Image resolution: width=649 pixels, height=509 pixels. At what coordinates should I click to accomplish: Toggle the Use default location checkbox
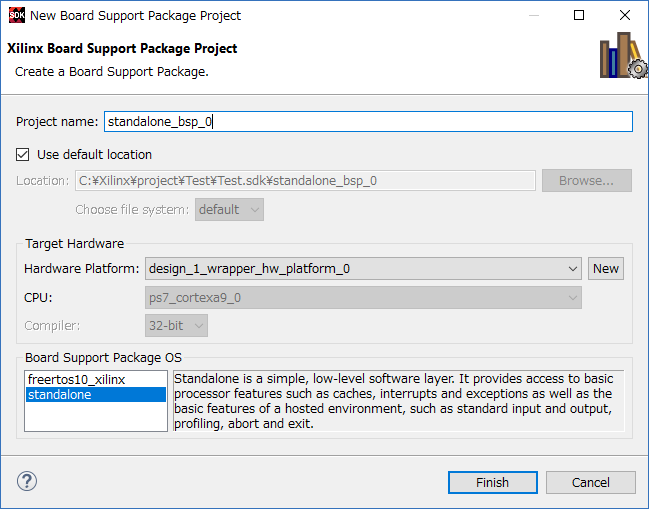pyautogui.click(x=22, y=155)
